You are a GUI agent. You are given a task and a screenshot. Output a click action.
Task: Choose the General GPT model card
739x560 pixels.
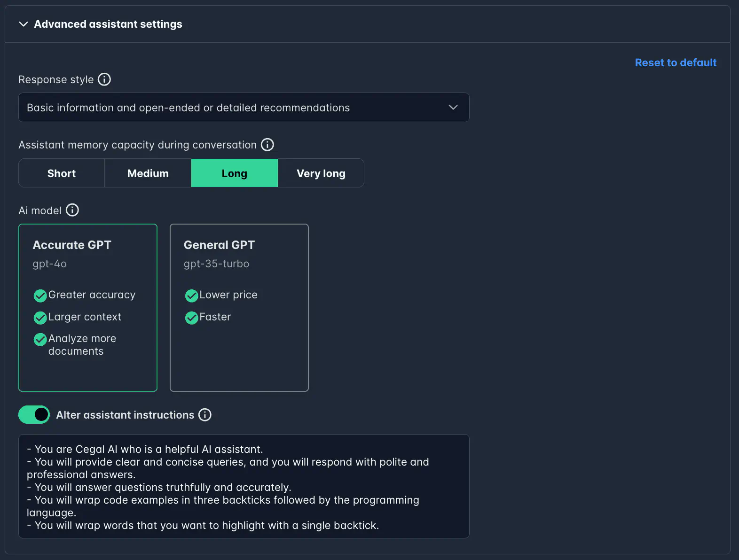coord(239,307)
